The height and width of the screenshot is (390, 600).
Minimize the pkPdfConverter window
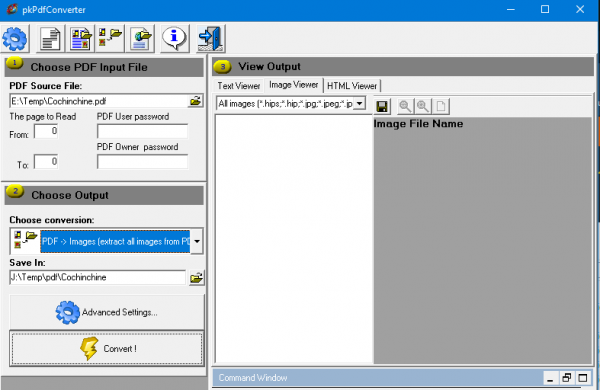511,10
